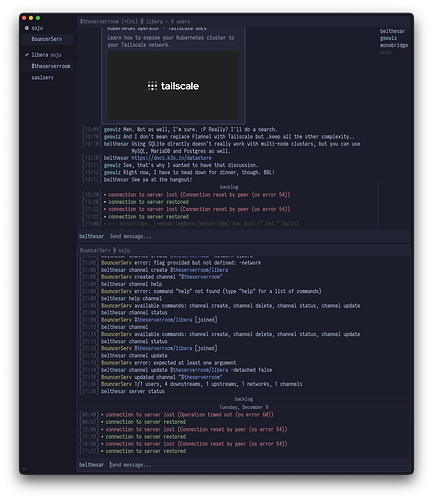Click the 12:19 'connection to server restored' line
432x500 pixels.
(146, 437)
